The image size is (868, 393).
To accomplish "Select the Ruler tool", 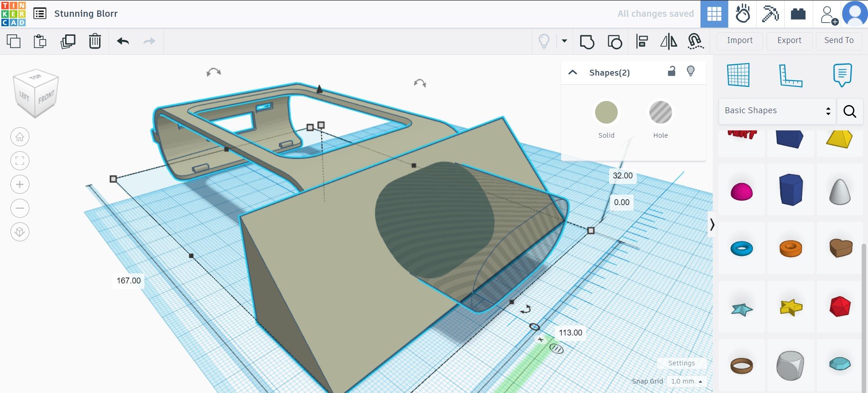I will 790,75.
